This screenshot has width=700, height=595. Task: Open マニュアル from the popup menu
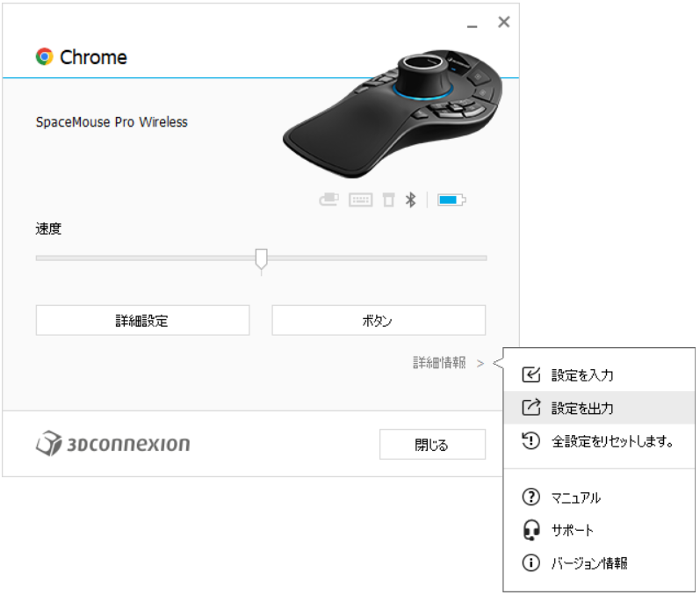coord(599,497)
